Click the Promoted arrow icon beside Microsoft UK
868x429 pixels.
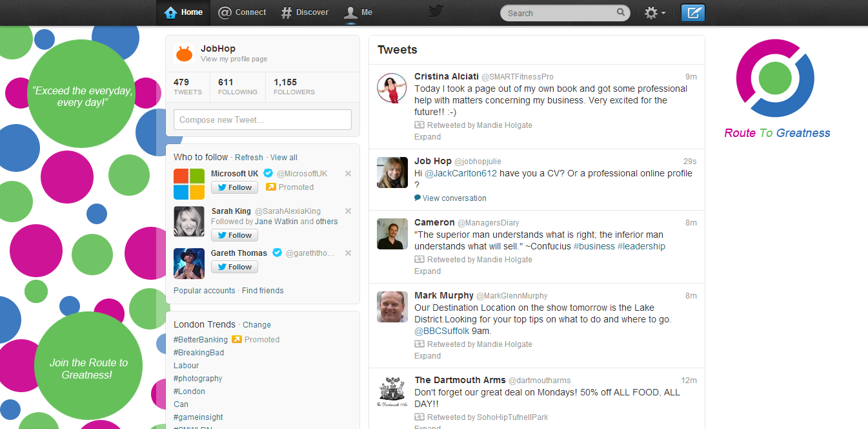coord(271,187)
